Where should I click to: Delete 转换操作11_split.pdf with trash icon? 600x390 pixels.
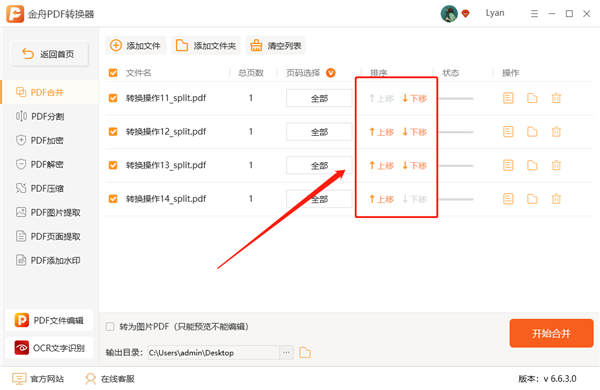click(556, 98)
